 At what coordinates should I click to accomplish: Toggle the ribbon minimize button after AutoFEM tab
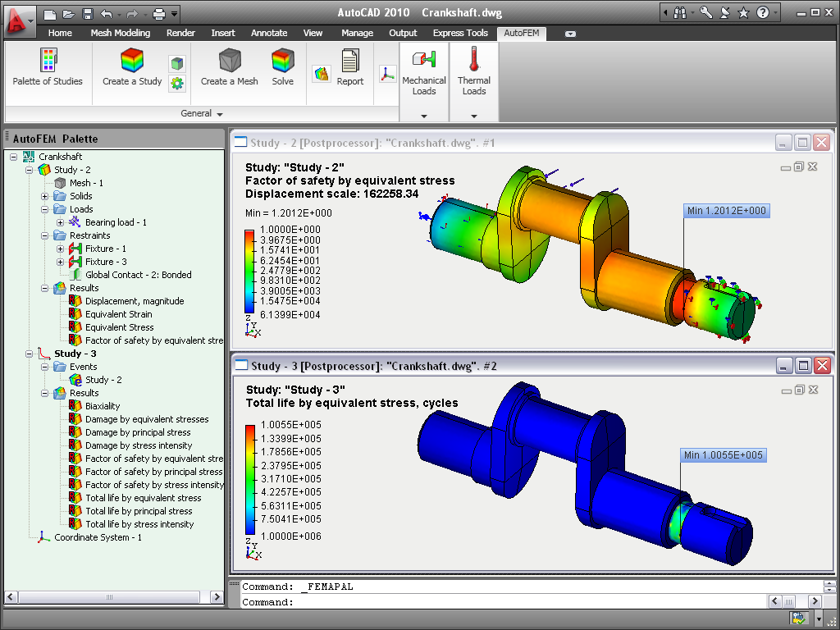pyautogui.click(x=571, y=34)
